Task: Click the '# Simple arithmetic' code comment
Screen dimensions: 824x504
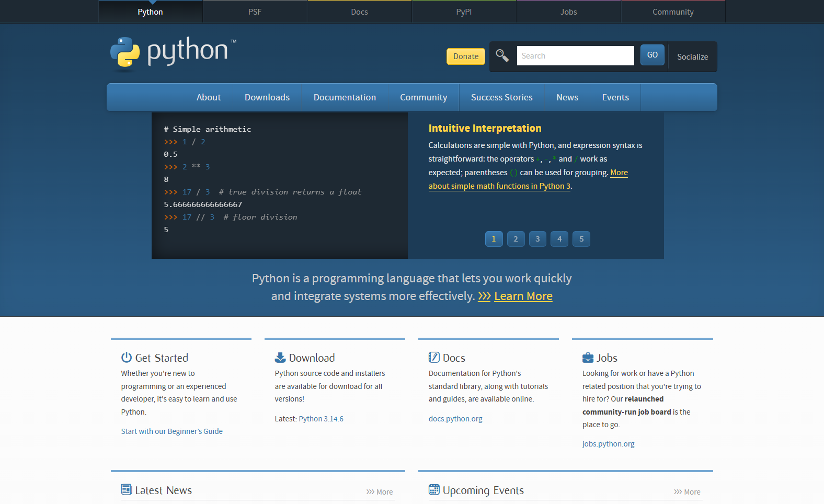Action: point(208,129)
